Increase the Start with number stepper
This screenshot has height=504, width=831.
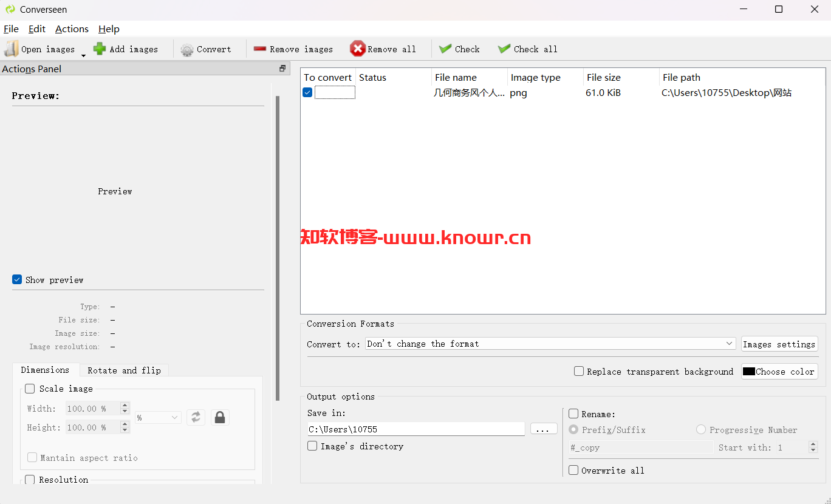(x=813, y=444)
